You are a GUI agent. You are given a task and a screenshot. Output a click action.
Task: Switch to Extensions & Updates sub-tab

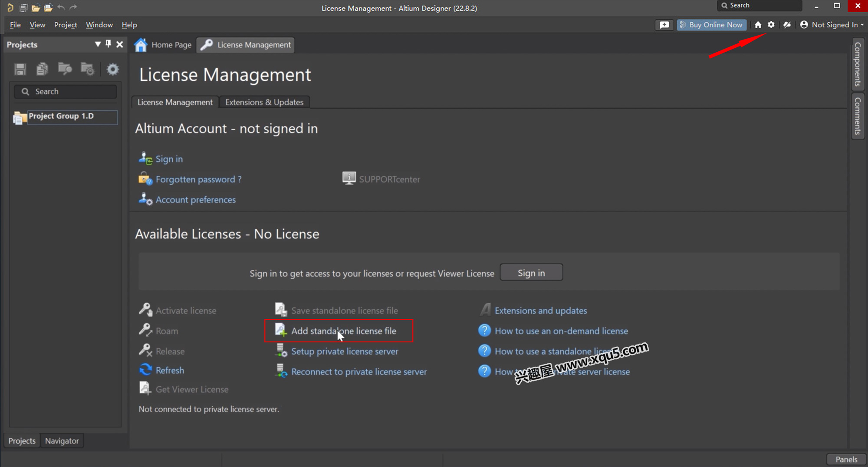264,102
